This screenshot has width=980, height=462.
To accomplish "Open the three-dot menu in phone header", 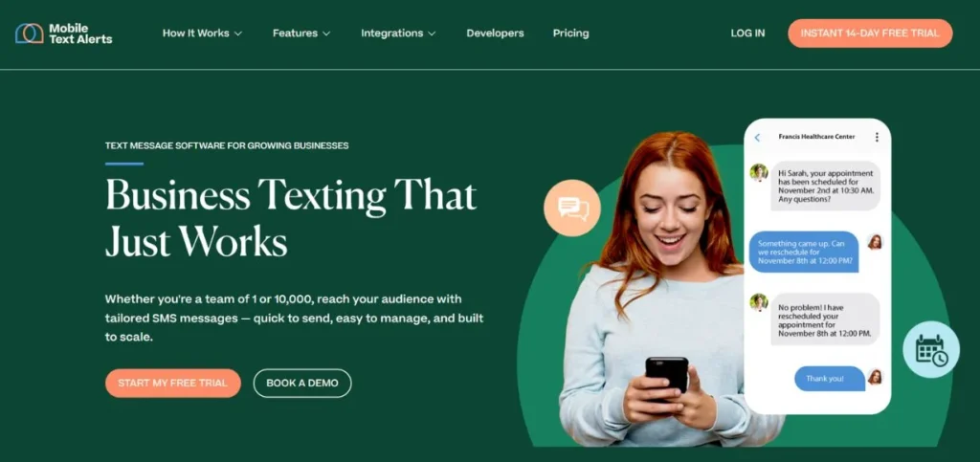I will coord(877,138).
